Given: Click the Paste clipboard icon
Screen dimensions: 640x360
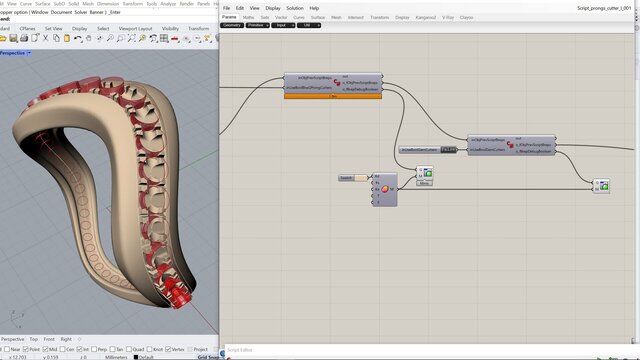Looking at the screenshot, I should pyautogui.click(x=67, y=38).
